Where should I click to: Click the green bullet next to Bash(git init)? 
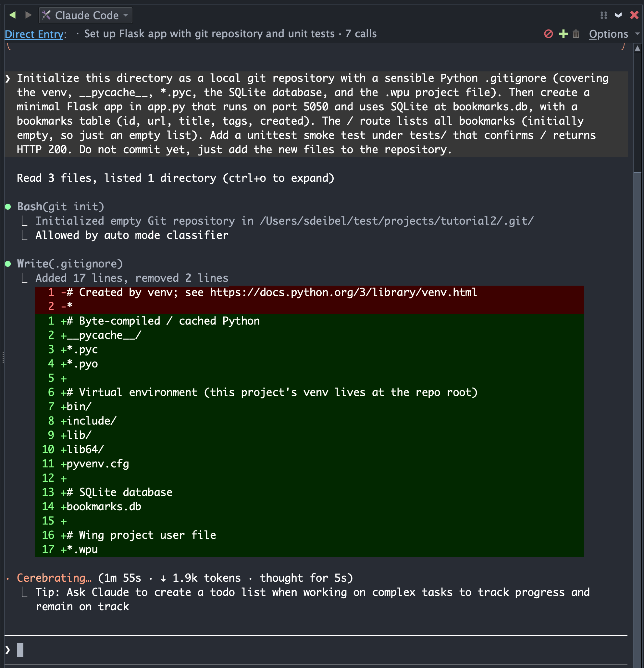[8, 207]
